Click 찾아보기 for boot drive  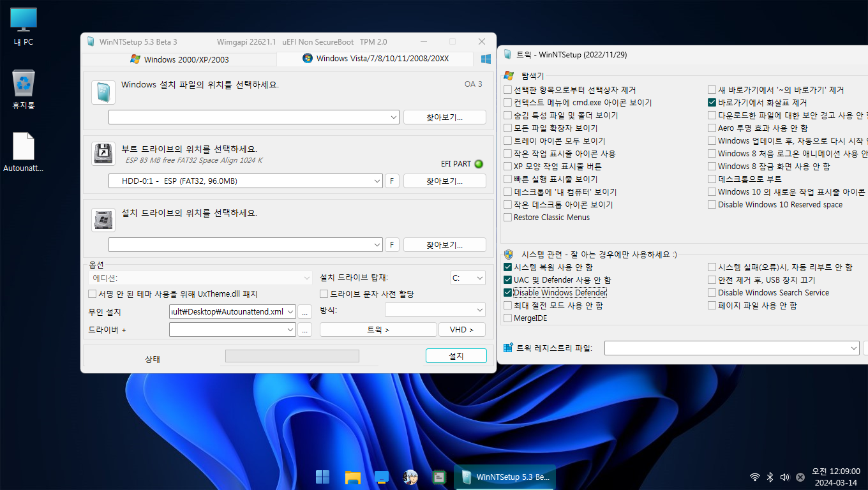[445, 181]
